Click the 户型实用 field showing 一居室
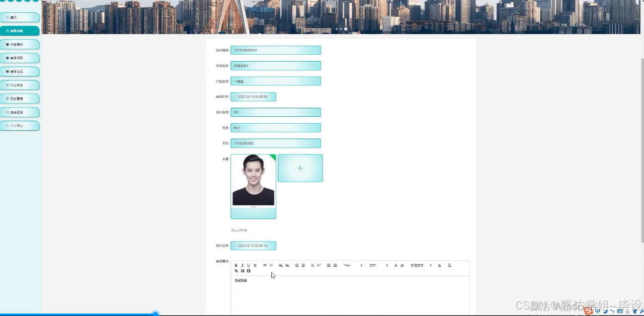 [x=276, y=81]
